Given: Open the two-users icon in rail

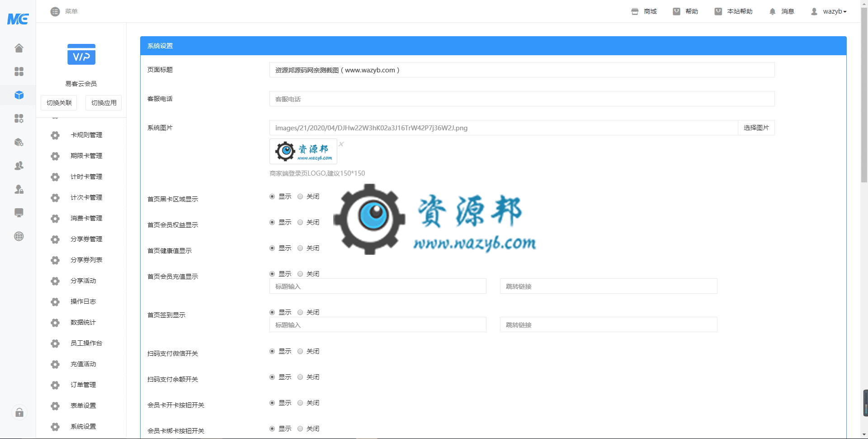Looking at the screenshot, I should coord(19,166).
